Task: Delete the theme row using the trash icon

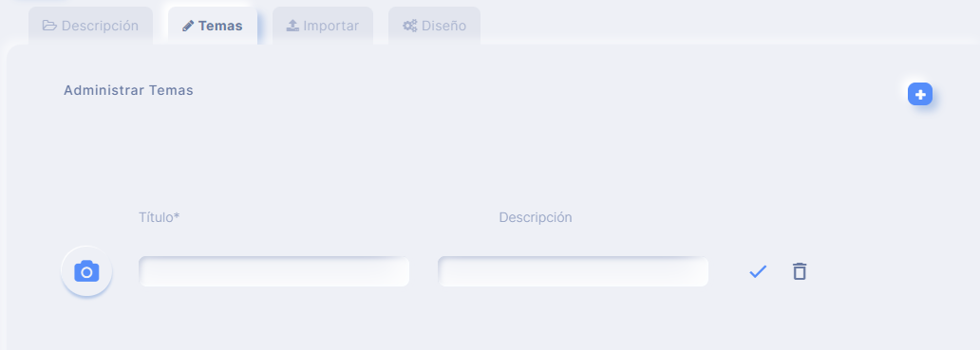Action: pos(800,271)
